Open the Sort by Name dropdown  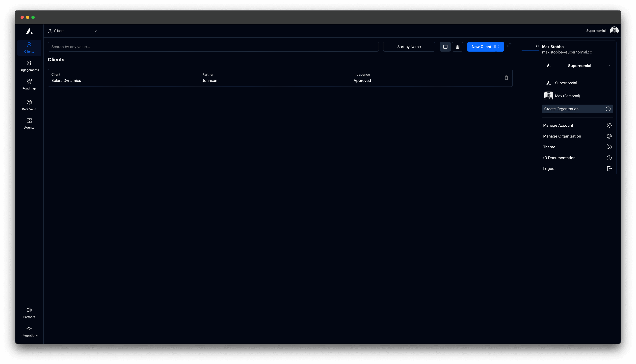click(409, 46)
